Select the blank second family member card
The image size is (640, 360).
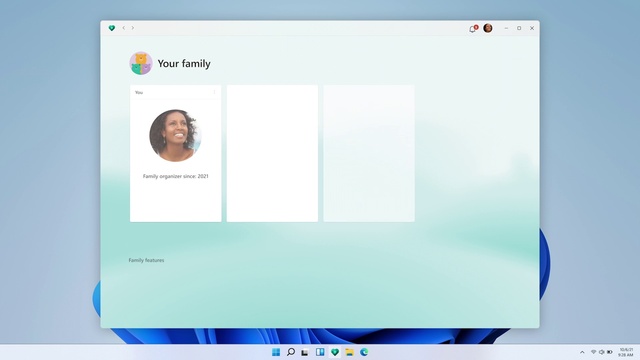pos(272,153)
